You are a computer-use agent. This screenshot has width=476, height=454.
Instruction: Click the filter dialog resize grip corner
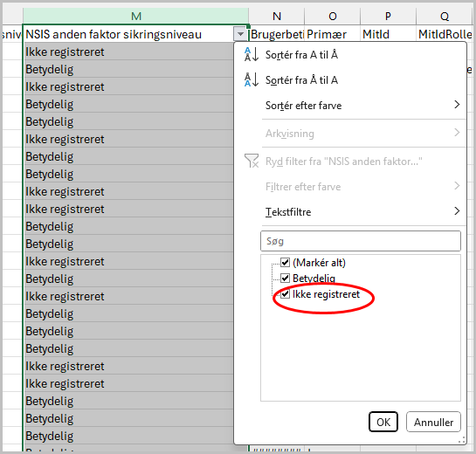coord(462,440)
